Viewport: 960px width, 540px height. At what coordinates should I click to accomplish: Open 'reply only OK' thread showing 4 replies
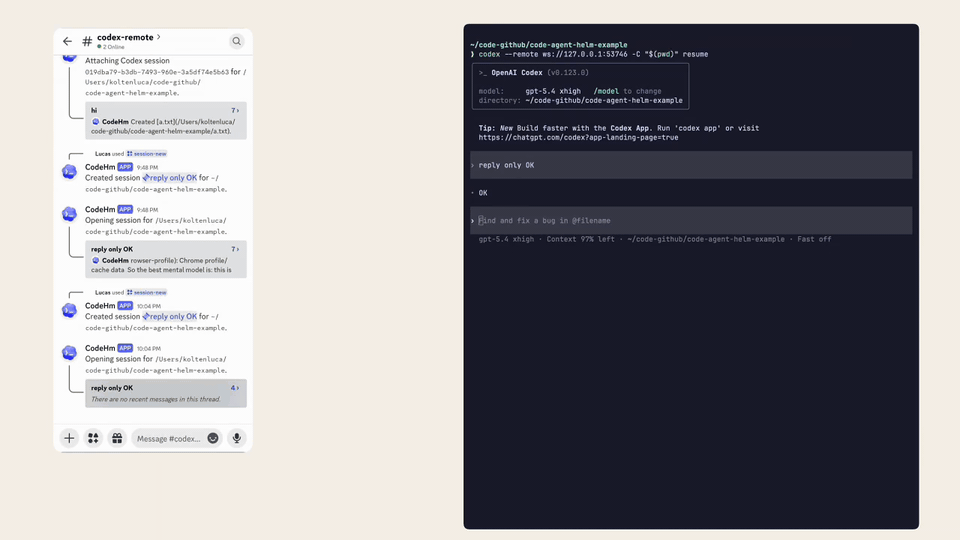tap(166, 393)
